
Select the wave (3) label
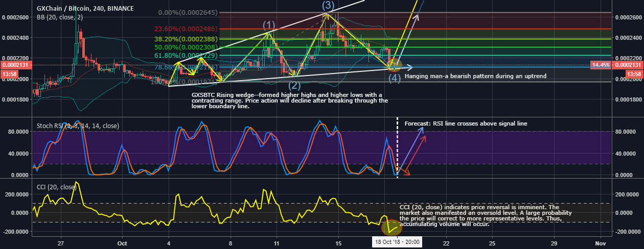328,6
